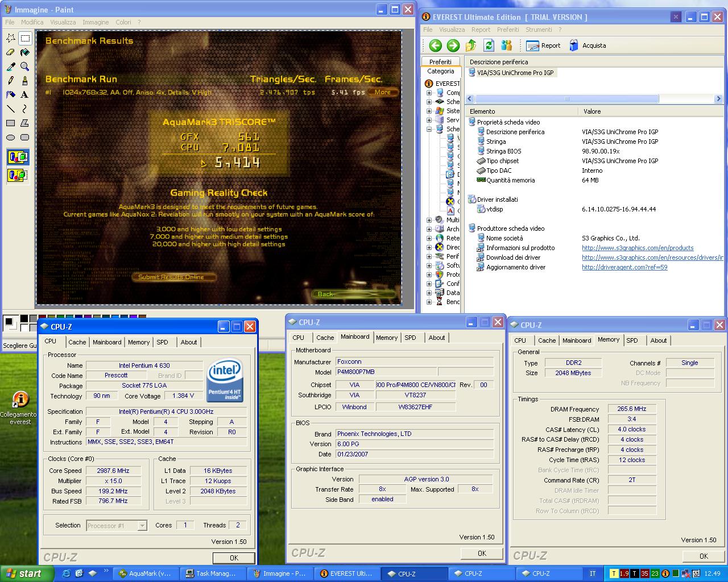Click Report button in EVEREST toolbar

(x=544, y=45)
